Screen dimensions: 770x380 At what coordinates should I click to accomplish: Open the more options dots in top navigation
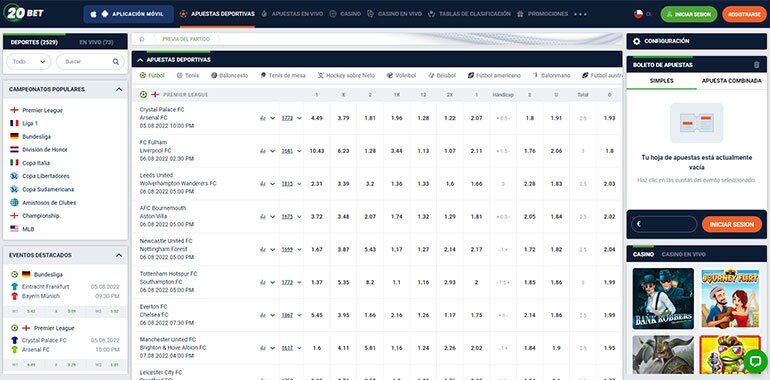tap(580, 14)
